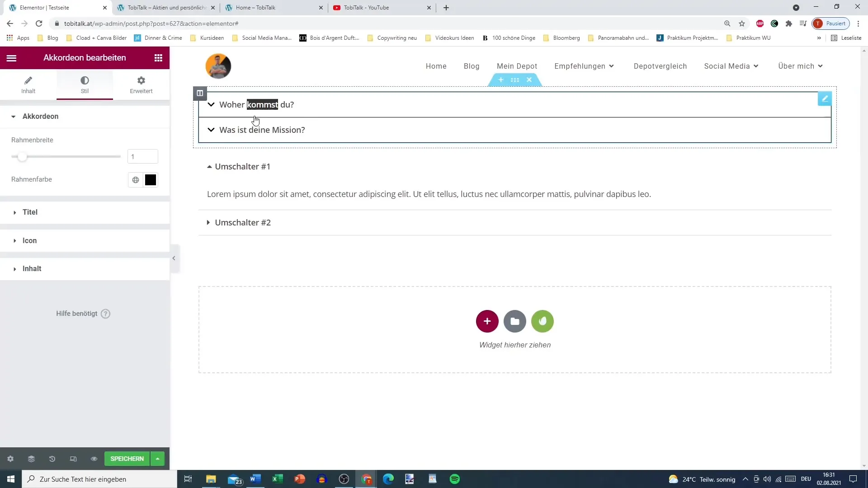Switch to Home – TobiTalk browser tab
The height and width of the screenshot is (488, 868).
(274, 8)
